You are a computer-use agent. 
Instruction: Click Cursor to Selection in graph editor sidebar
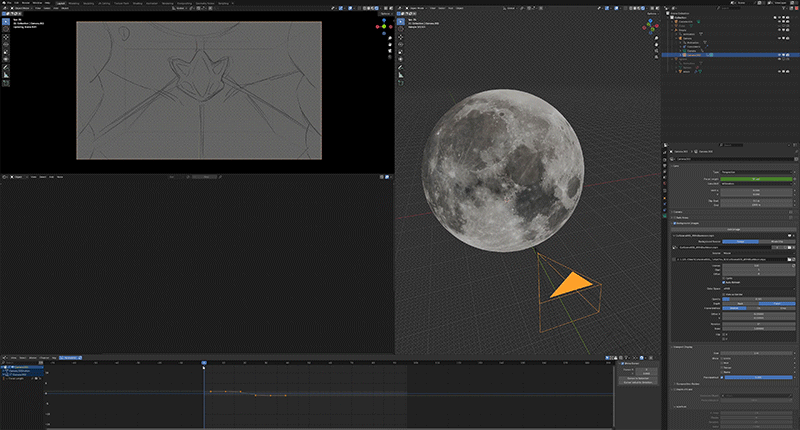[x=638, y=378]
